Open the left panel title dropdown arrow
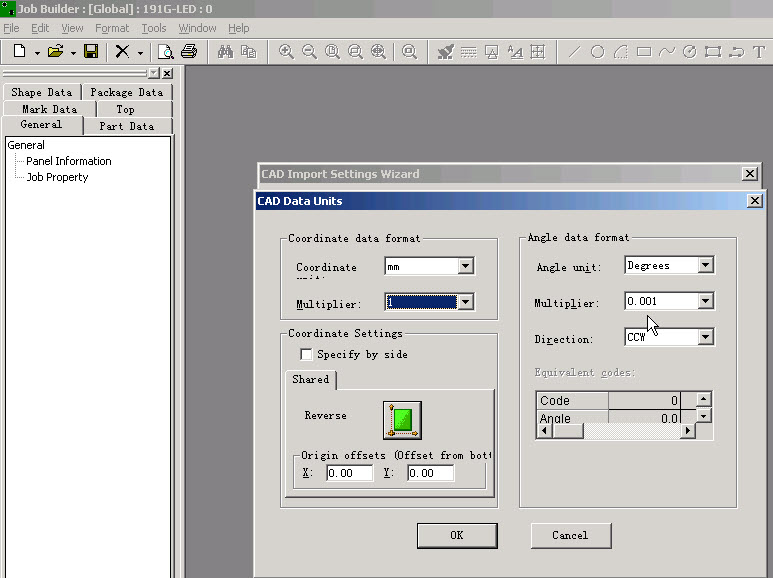This screenshot has height=578, width=773. click(154, 73)
